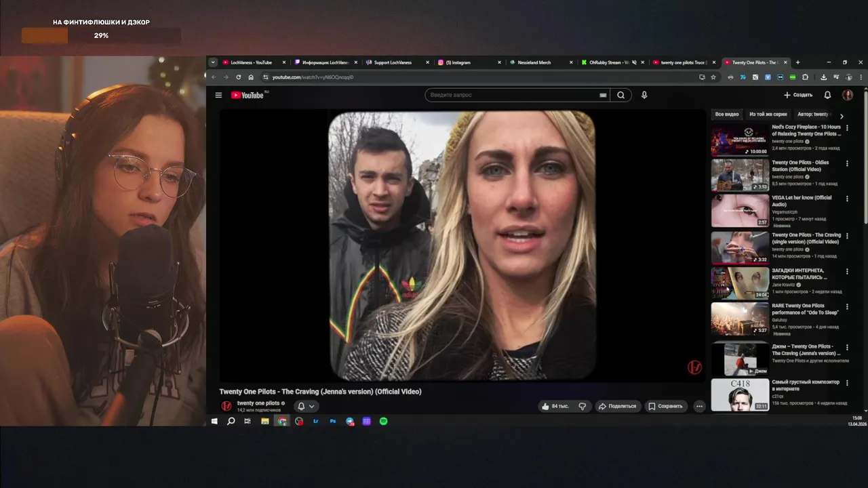Viewport: 868px width, 488px height.
Task: Select the 'Из той же серии' chip
Action: (x=768, y=115)
